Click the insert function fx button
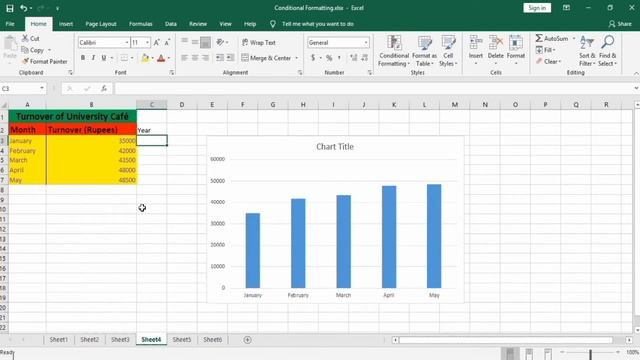 (104, 88)
